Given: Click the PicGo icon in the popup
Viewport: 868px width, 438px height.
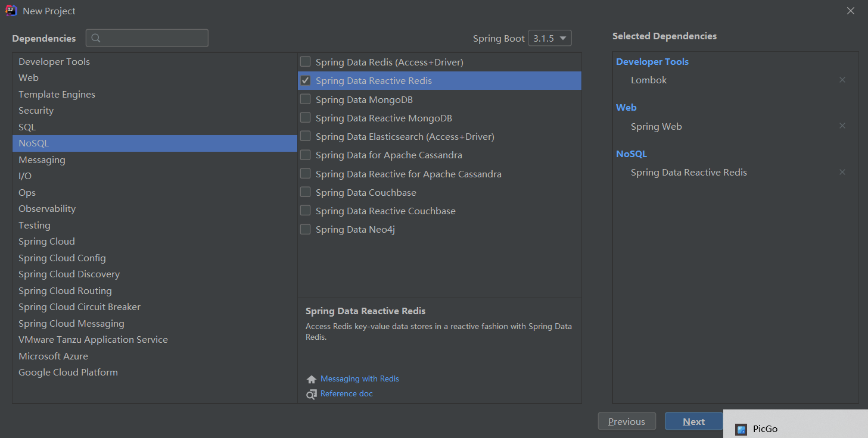Looking at the screenshot, I should (741, 429).
